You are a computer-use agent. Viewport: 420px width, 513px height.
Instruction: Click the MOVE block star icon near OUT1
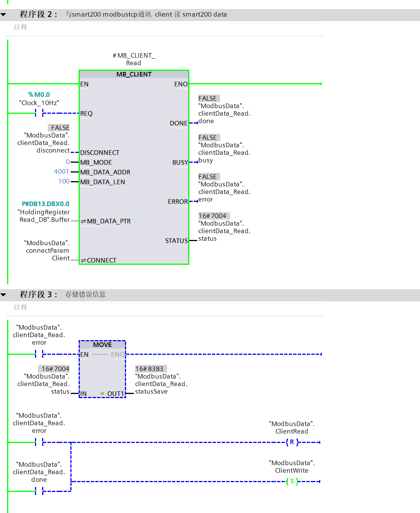tap(102, 394)
